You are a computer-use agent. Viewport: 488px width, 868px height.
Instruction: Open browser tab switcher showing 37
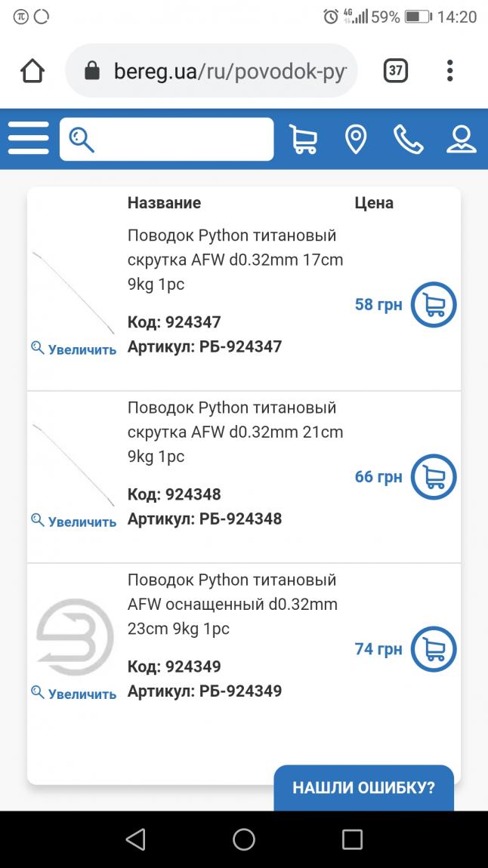pos(395,71)
